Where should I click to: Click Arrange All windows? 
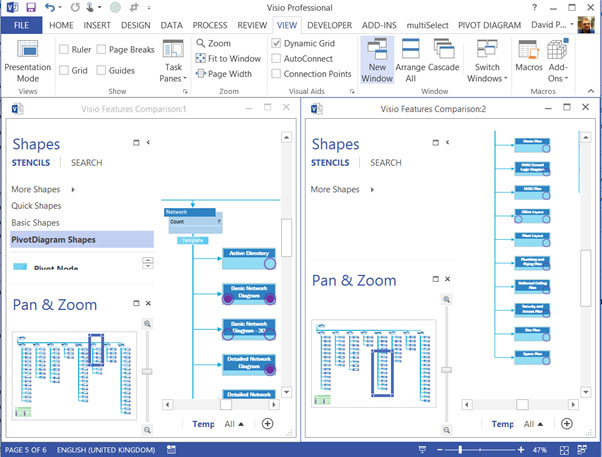(x=410, y=61)
